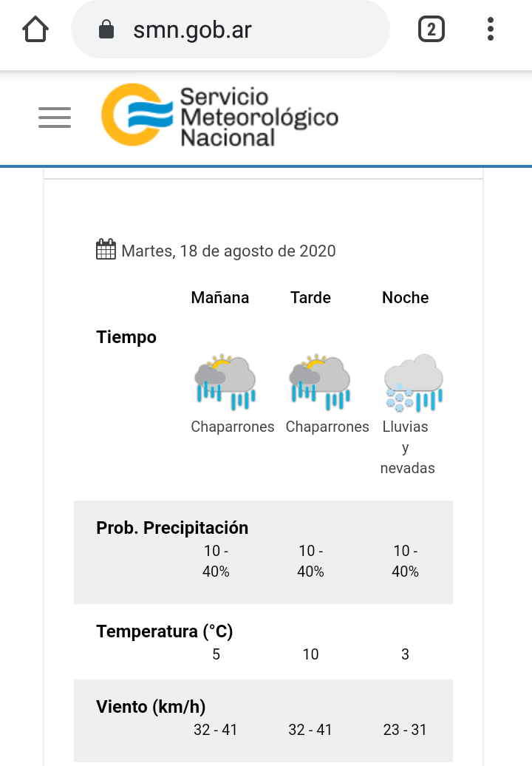Open the three-dot browser menu

491,30
